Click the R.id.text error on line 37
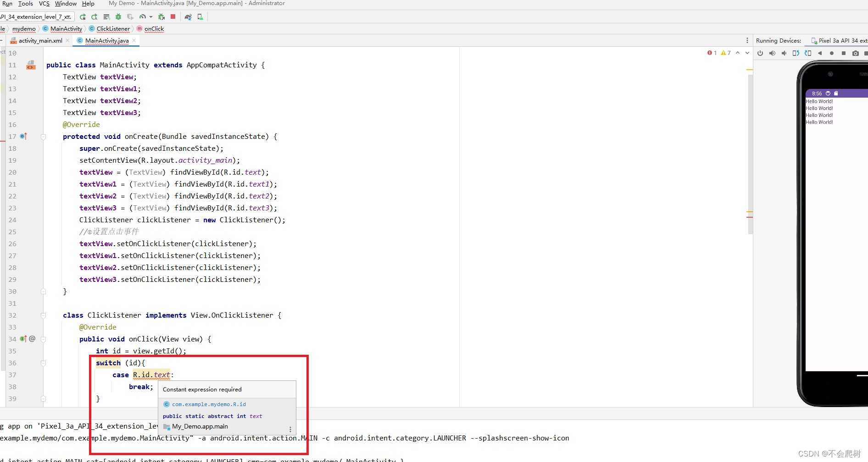 (151, 375)
